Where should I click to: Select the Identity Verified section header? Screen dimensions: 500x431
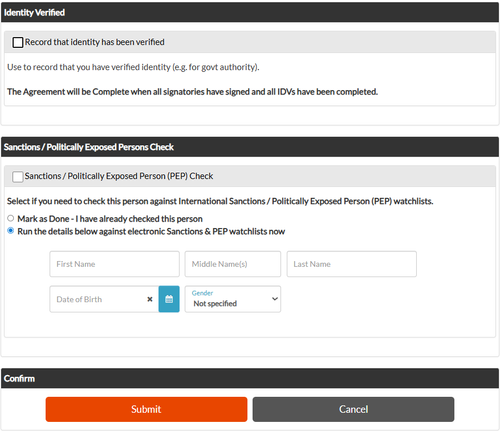[250, 12]
